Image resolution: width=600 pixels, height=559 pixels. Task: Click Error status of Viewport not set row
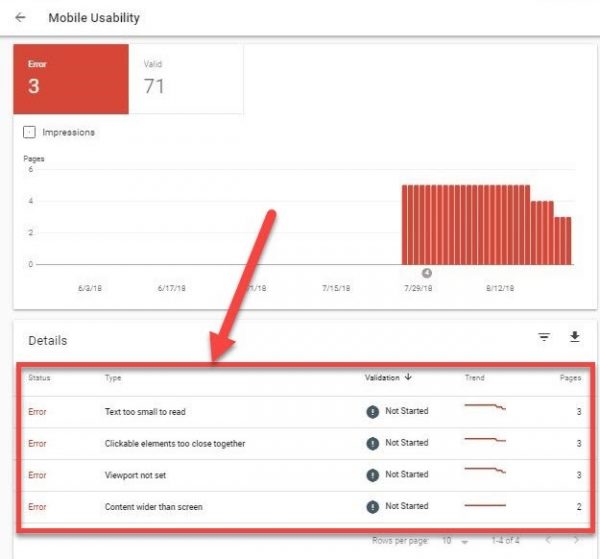click(37, 475)
